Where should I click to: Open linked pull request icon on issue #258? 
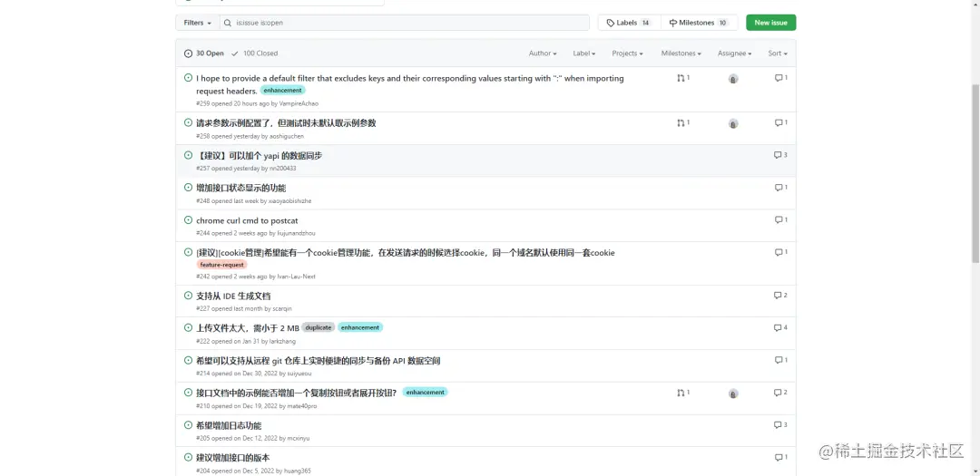[683, 123]
